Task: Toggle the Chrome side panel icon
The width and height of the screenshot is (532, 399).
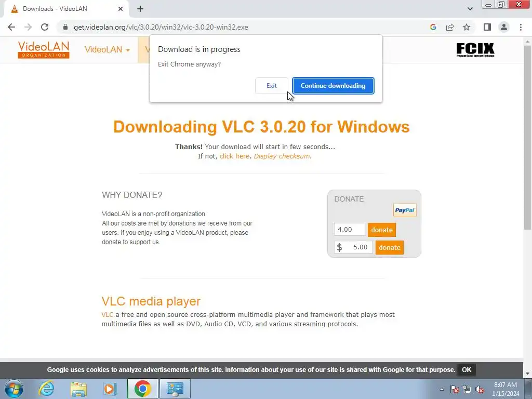Action: pos(487,27)
